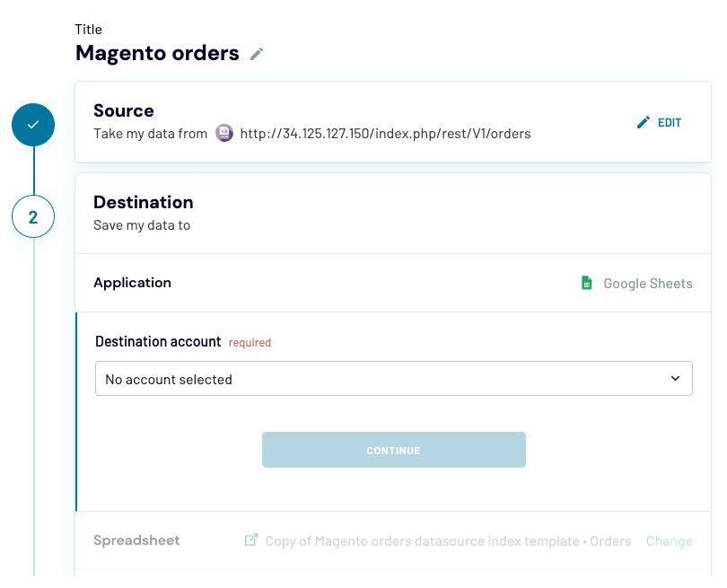Click the Take my data from text
Image resolution: width=727 pixels, height=588 pixels.
(x=150, y=134)
